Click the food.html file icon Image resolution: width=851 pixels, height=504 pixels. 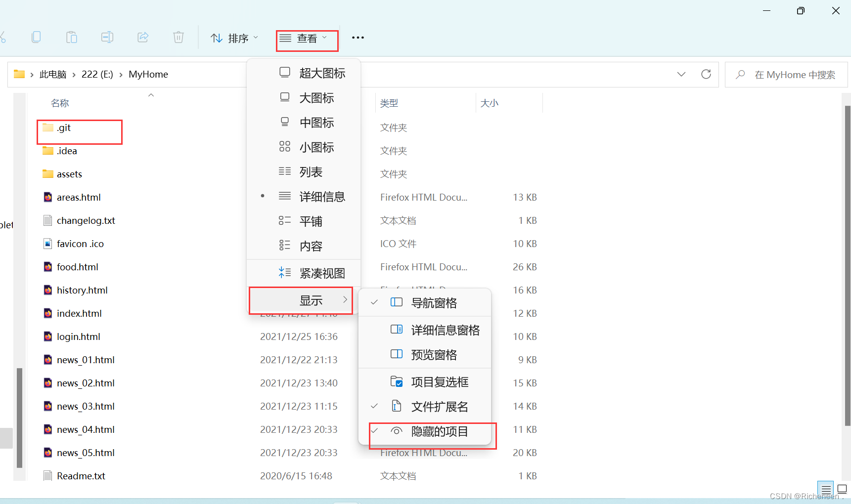point(48,267)
